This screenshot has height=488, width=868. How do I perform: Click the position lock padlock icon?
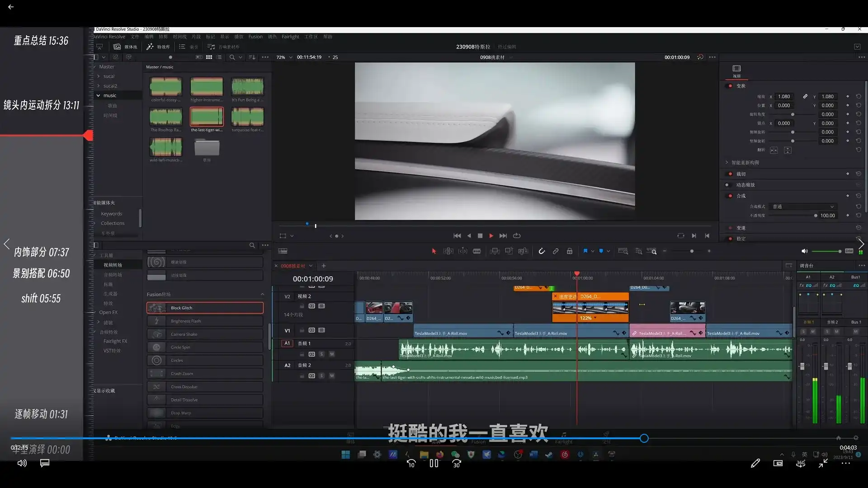click(x=570, y=251)
